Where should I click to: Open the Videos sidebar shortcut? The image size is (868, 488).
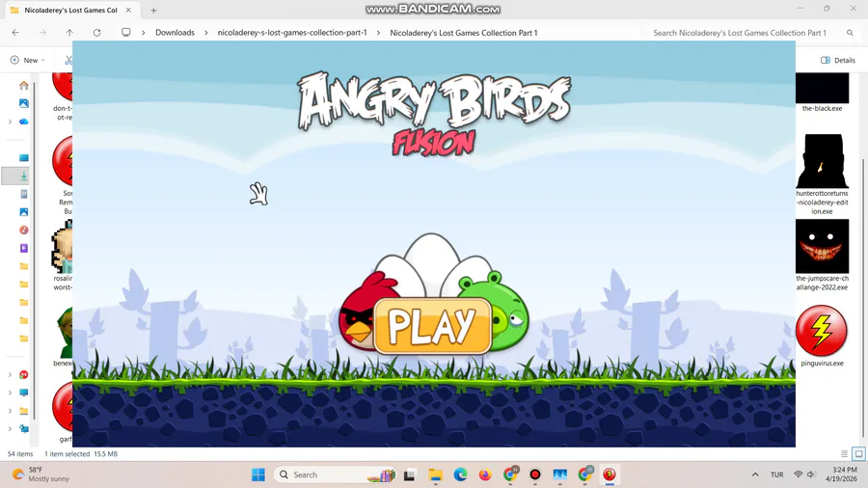[24, 248]
